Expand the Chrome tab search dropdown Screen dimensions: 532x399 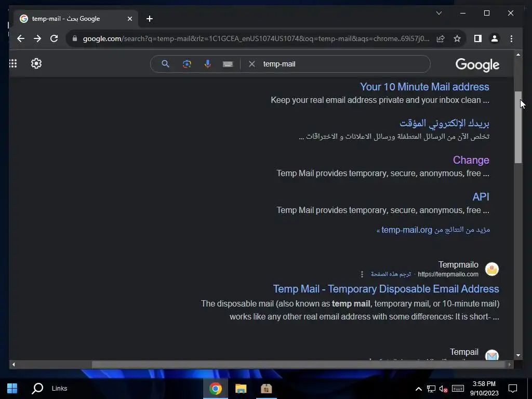(x=438, y=13)
